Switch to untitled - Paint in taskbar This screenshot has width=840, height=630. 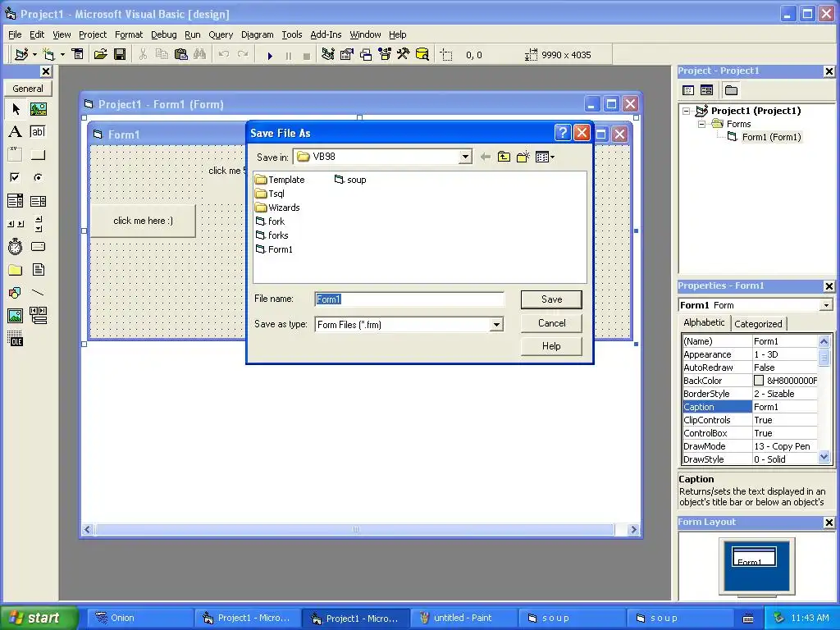(463, 618)
